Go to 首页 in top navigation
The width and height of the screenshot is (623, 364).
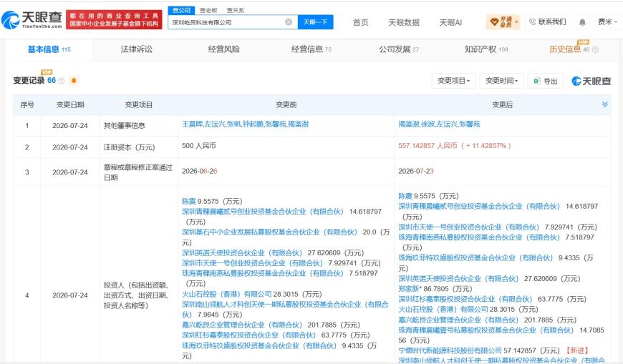[x=360, y=23]
